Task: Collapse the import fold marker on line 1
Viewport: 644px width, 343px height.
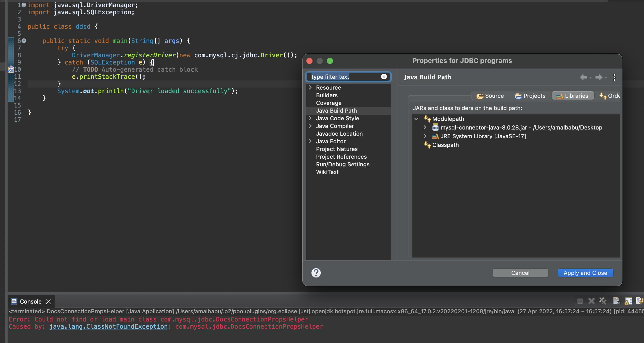Action: pyautogui.click(x=24, y=5)
